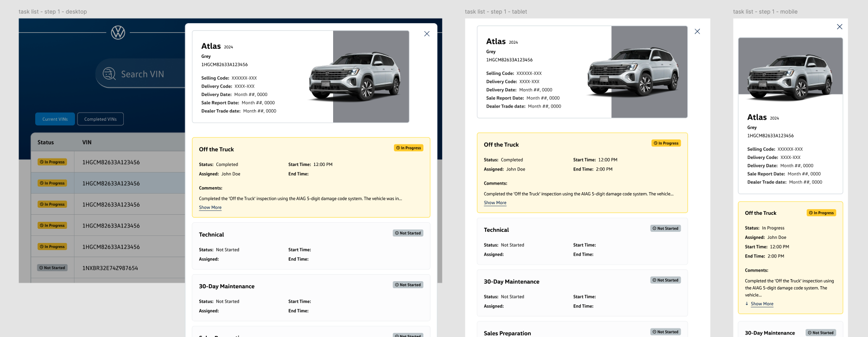Click VIN 1HGCM82633A123456 in mobile vehicle card
This screenshot has height=337, width=868.
coord(770,136)
